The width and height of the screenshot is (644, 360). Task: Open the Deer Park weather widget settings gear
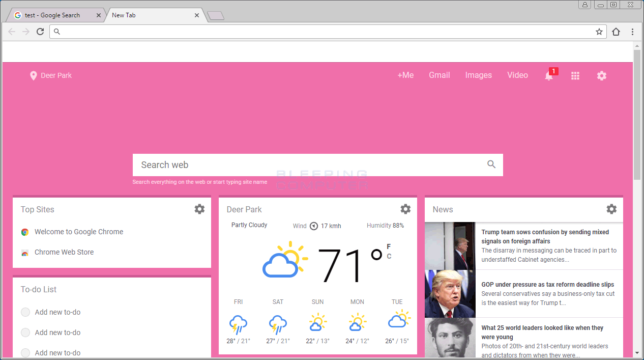pyautogui.click(x=405, y=209)
